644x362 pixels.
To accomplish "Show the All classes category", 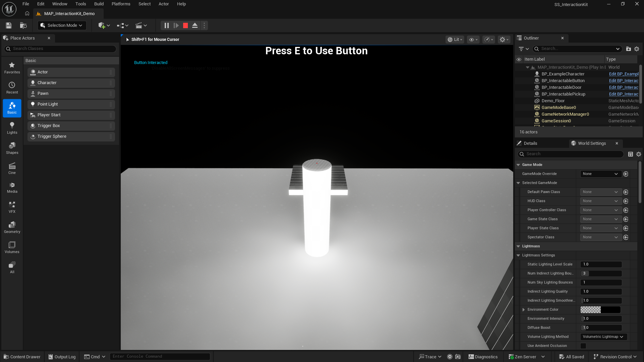I will 12,267.
